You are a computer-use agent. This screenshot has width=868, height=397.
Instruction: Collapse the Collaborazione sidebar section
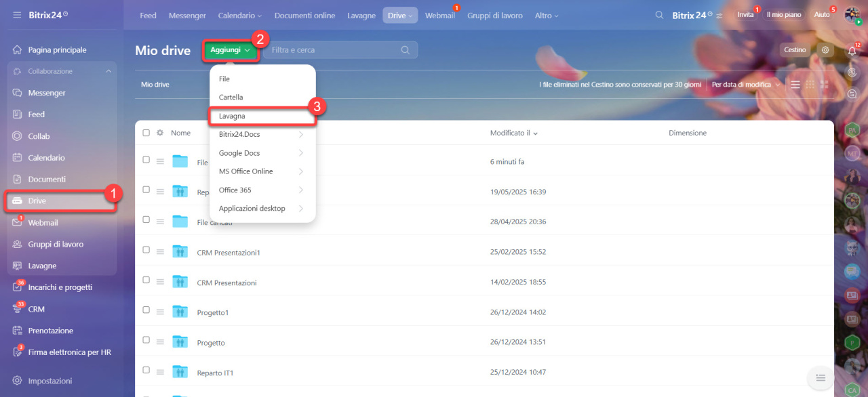coord(108,71)
